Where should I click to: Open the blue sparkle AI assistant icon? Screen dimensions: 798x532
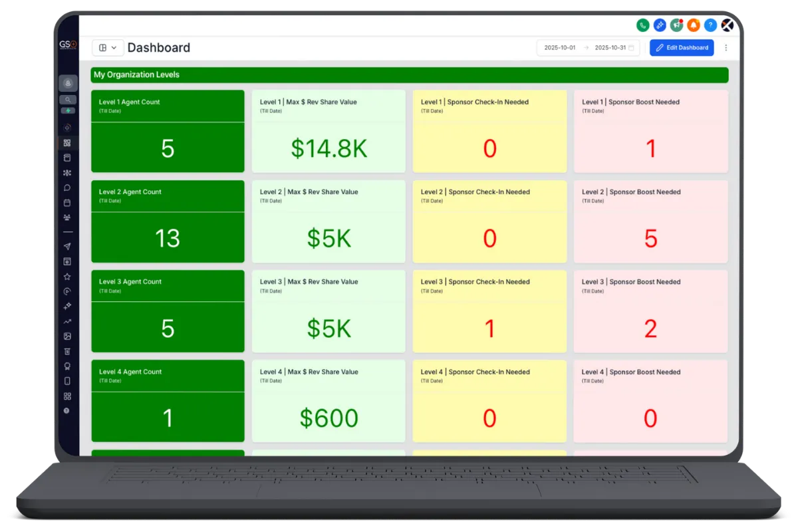[660, 25]
